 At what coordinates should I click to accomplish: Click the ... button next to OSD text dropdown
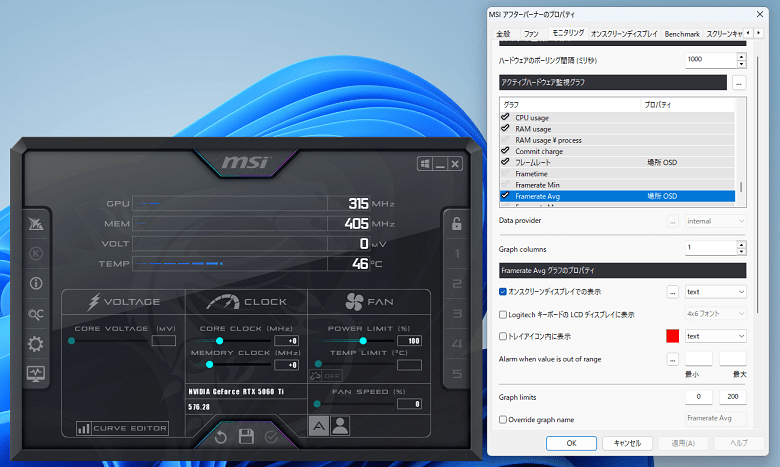point(673,292)
